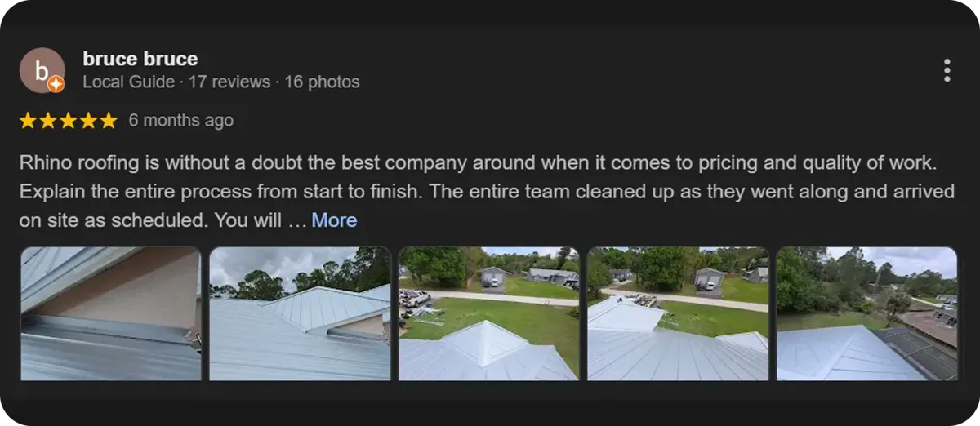Open roof photo showing street and garage
Viewport: 980px width, 426px height.
click(x=678, y=313)
